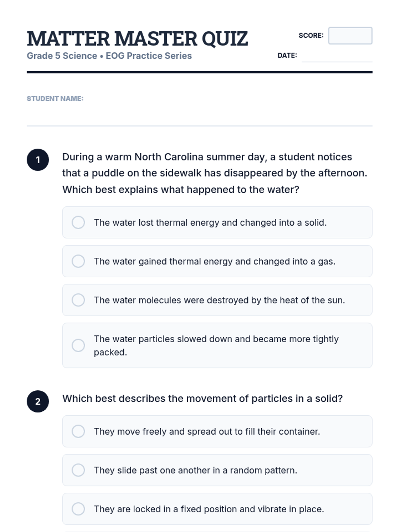Click question number 2 badge
This screenshot has width=399, height=532.
38,401
